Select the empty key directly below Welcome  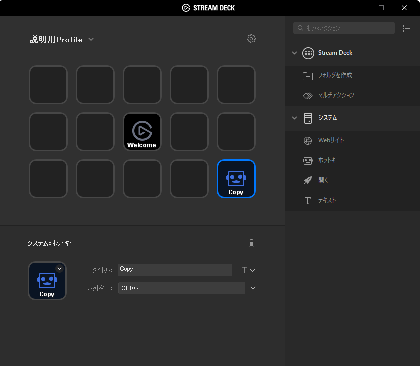[142, 179]
